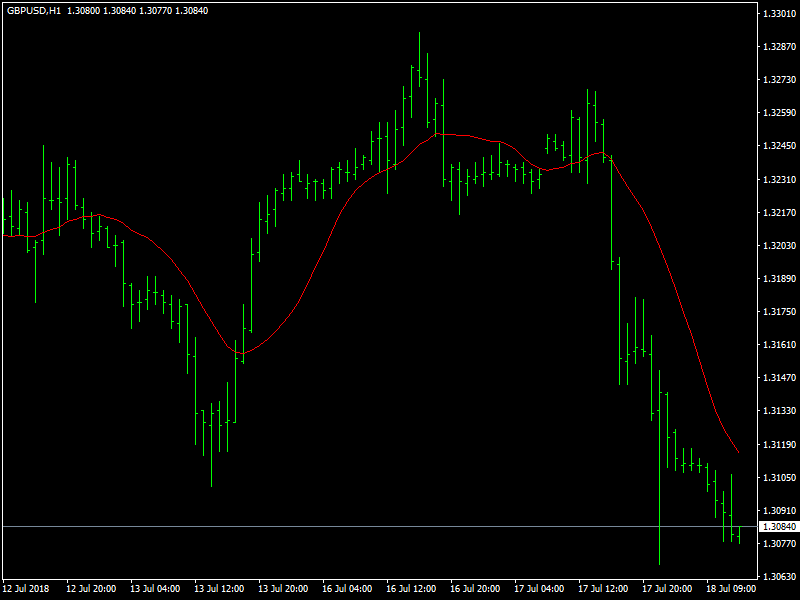Select the 1.31050 price axis label
The image size is (800, 600).
tap(779, 478)
